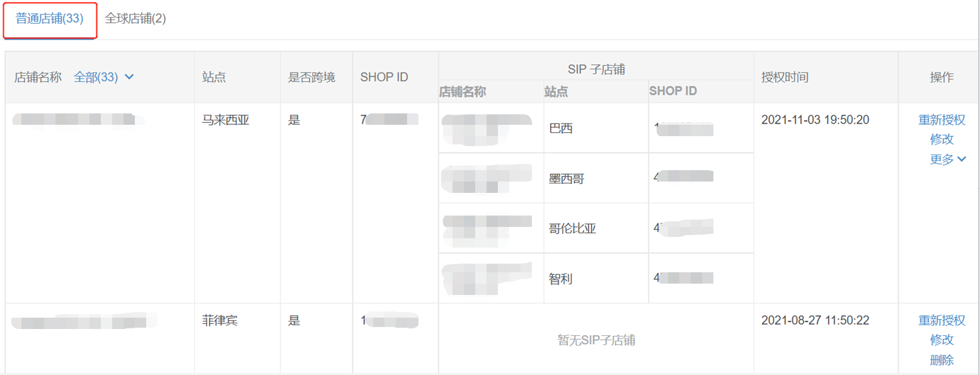The height and width of the screenshot is (375, 980).
Task: Click the 更多 chevron arrow icon
Action: click(x=962, y=159)
